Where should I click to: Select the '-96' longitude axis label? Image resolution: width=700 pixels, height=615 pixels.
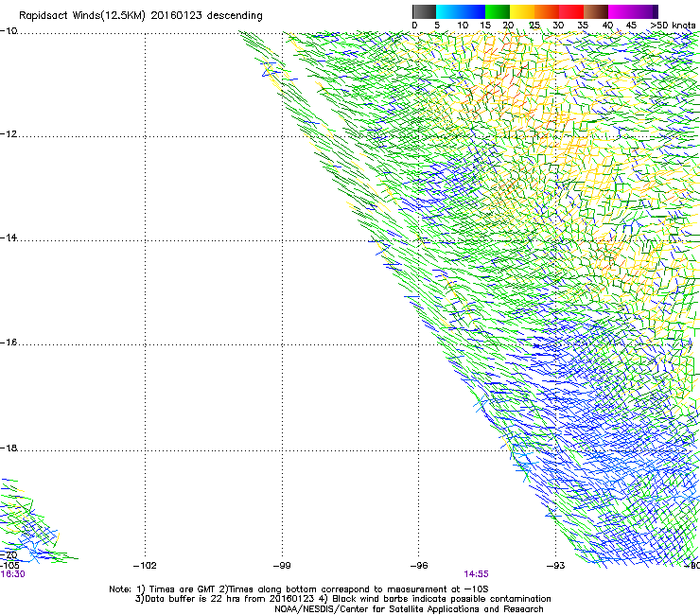[419, 566]
